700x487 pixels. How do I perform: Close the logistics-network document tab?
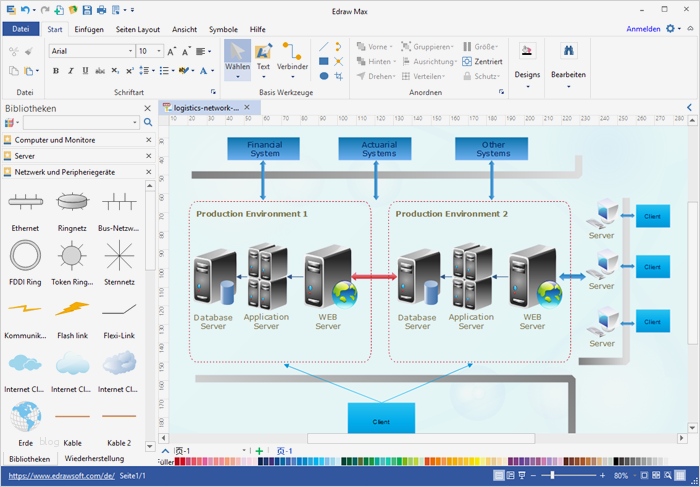(x=246, y=108)
